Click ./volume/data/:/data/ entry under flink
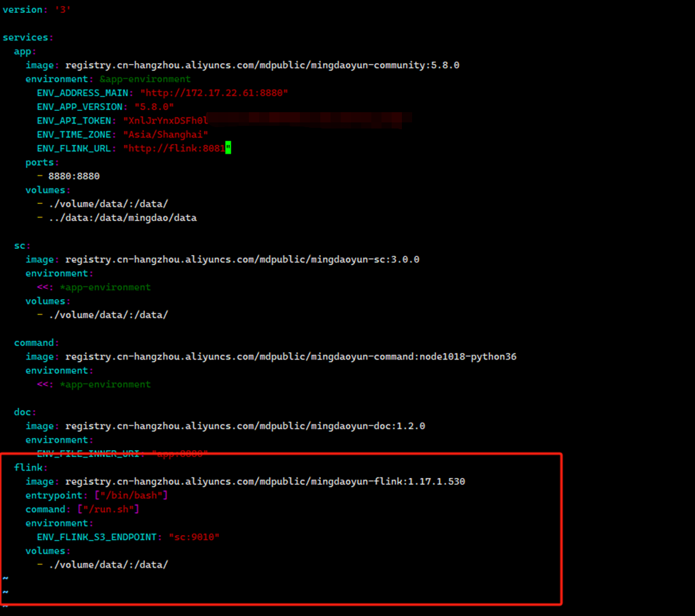 click(108, 565)
